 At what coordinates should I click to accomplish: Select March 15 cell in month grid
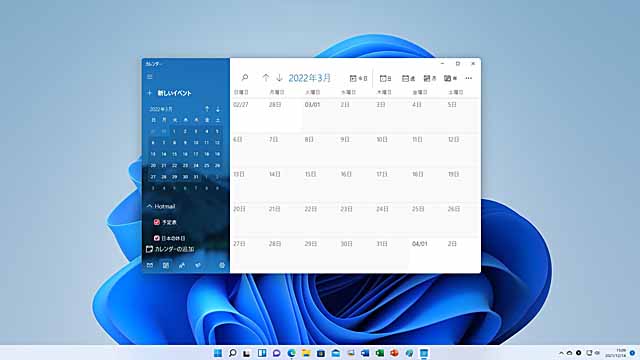[320, 185]
